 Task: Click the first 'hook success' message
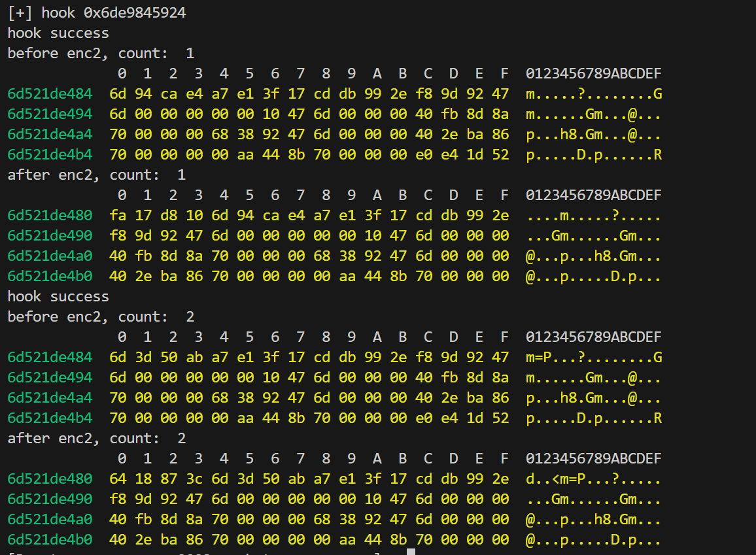click(58, 33)
